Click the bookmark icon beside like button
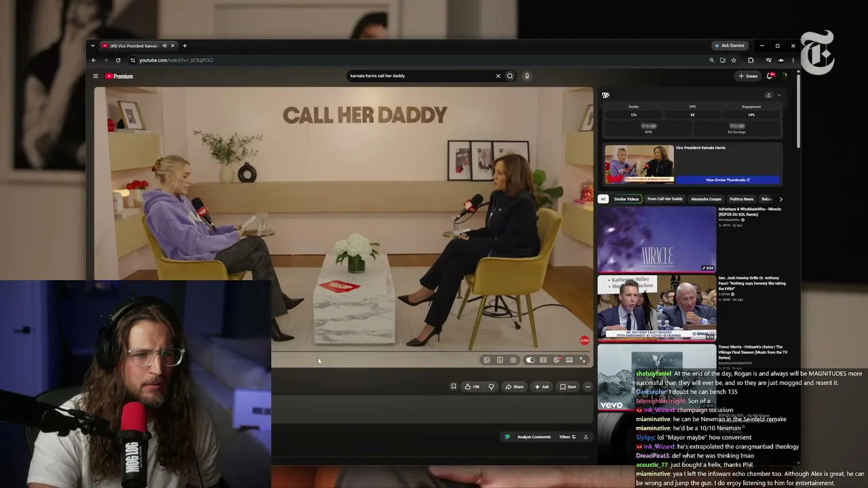The image size is (868, 488). [x=454, y=386]
